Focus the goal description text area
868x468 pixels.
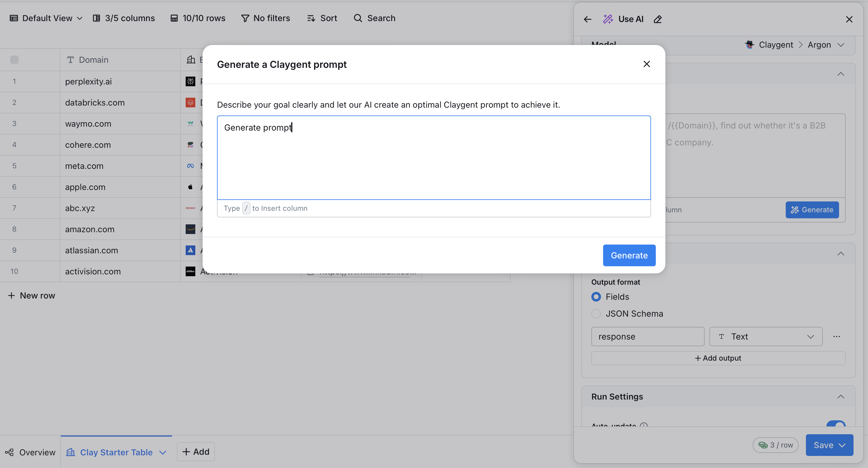tap(434, 157)
